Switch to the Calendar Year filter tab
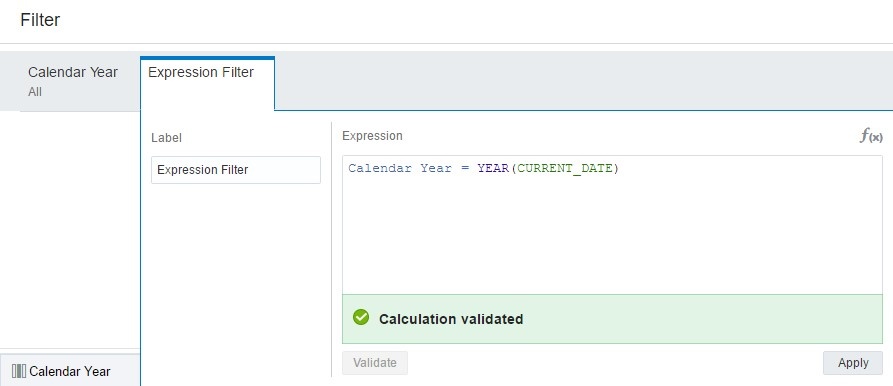The width and height of the screenshot is (893, 386). click(73, 81)
